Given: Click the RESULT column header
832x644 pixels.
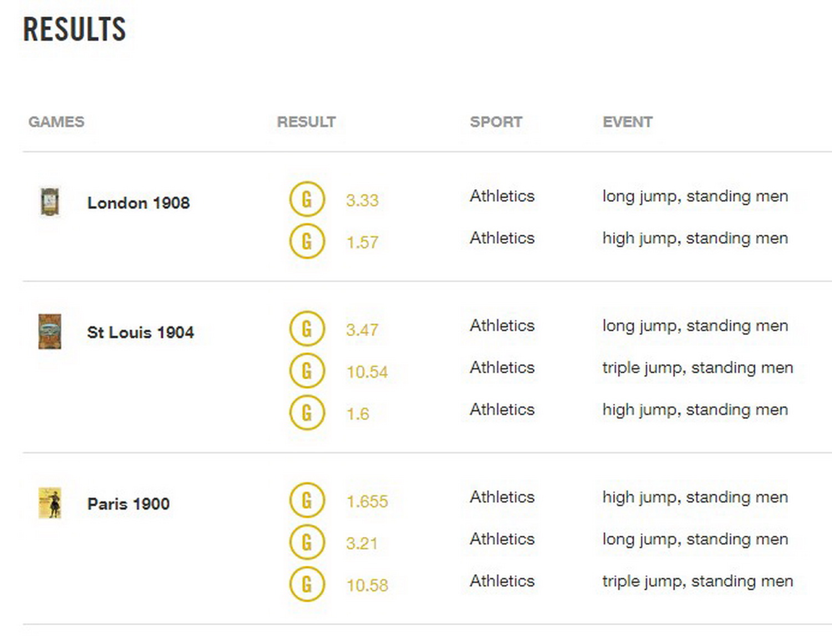Looking at the screenshot, I should coord(306,122).
